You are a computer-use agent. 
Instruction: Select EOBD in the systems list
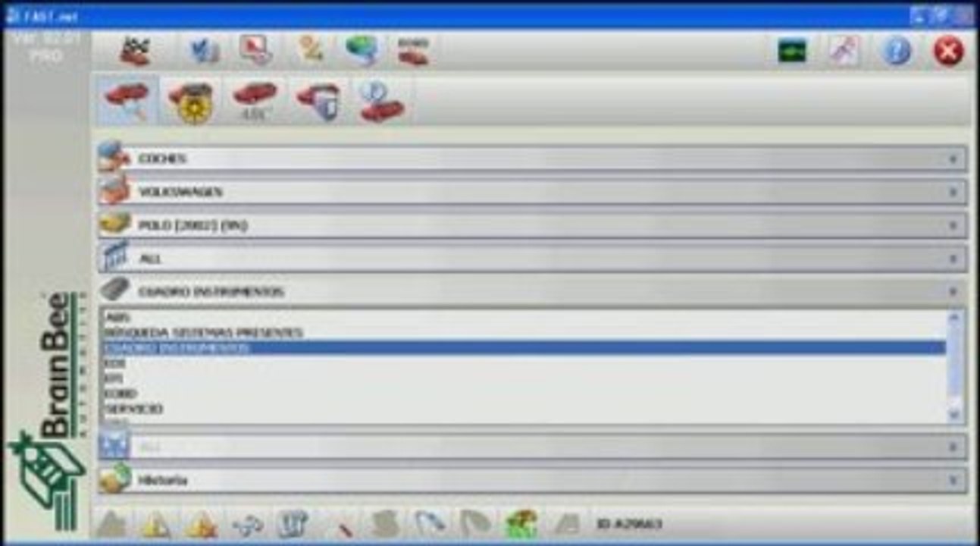[x=523, y=394]
